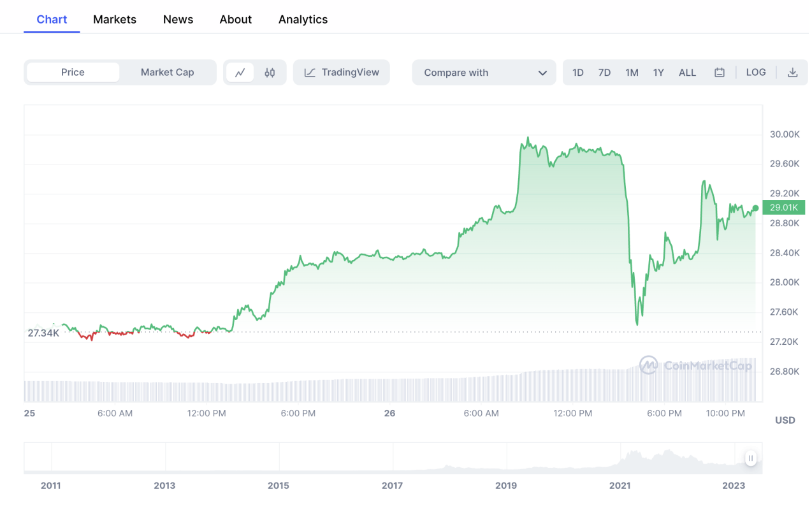Click the pause handle on range selector

(x=751, y=458)
